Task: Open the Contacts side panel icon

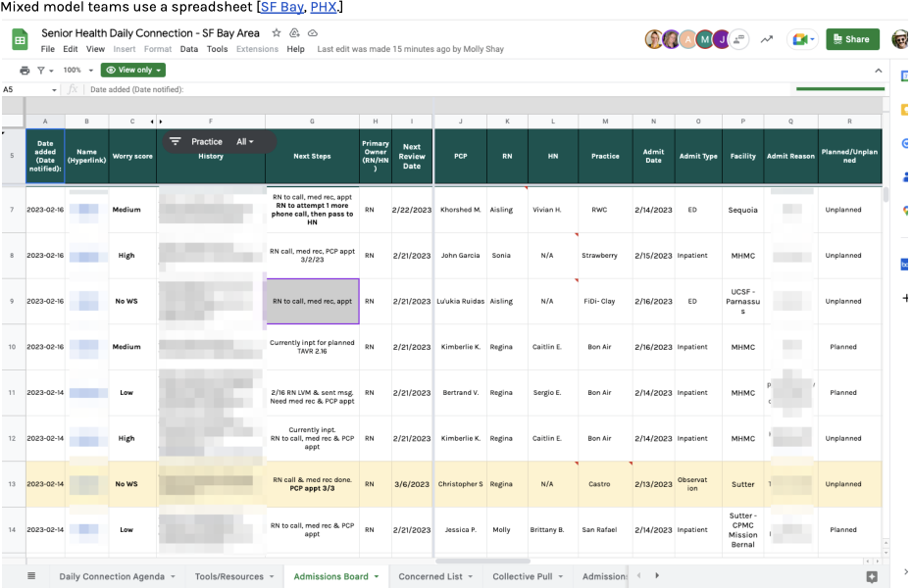Action: (905, 176)
